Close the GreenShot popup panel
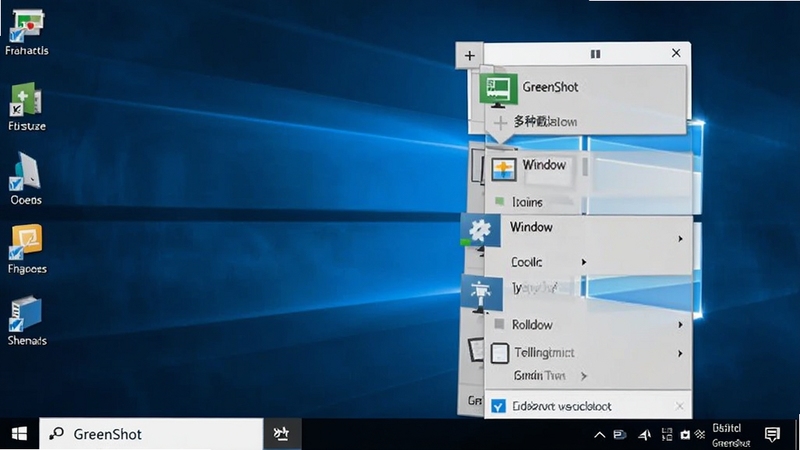The height and width of the screenshot is (450, 800). [676, 53]
